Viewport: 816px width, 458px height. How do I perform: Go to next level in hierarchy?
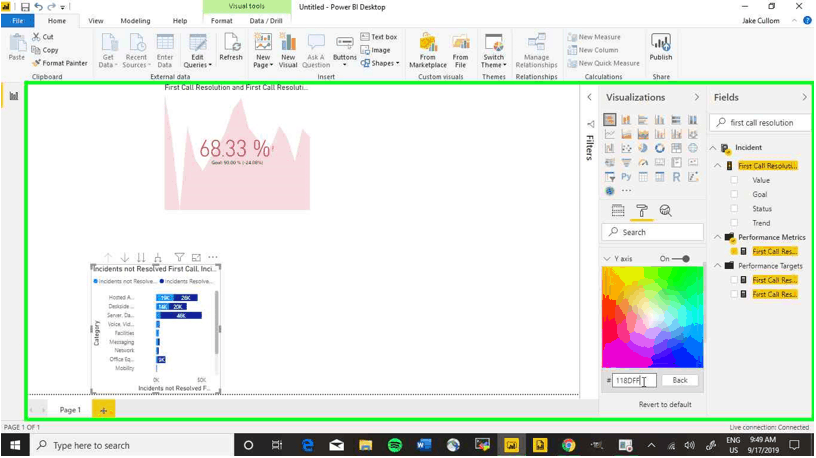tap(141, 257)
